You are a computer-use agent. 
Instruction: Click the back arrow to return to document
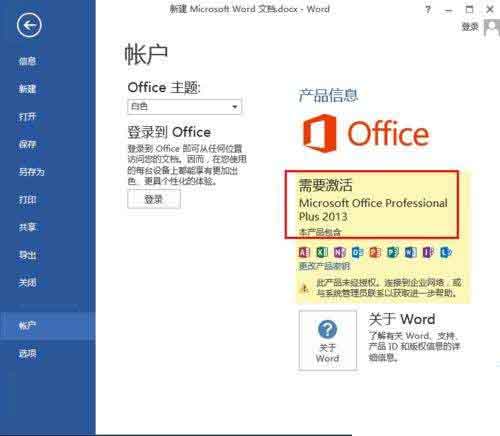point(29,25)
